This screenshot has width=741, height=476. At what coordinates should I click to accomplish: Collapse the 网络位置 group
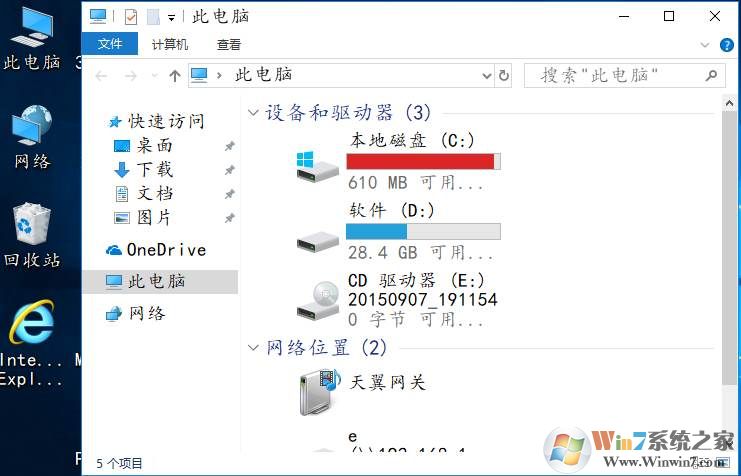(x=253, y=348)
